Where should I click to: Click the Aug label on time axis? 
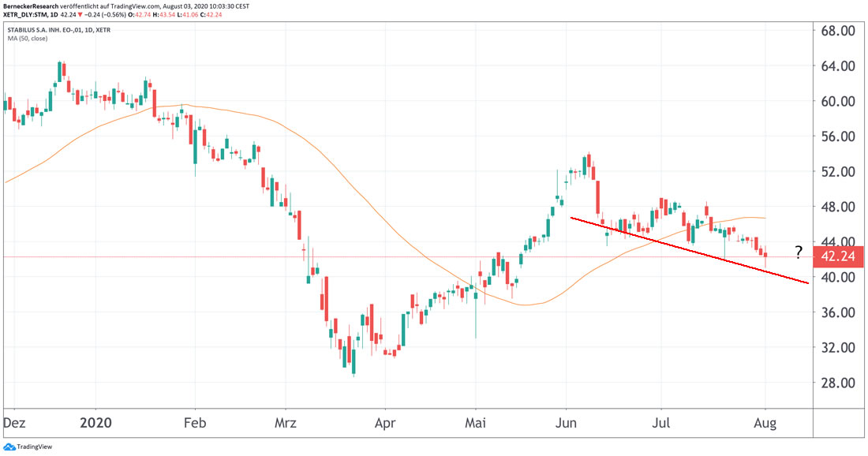[765, 423]
